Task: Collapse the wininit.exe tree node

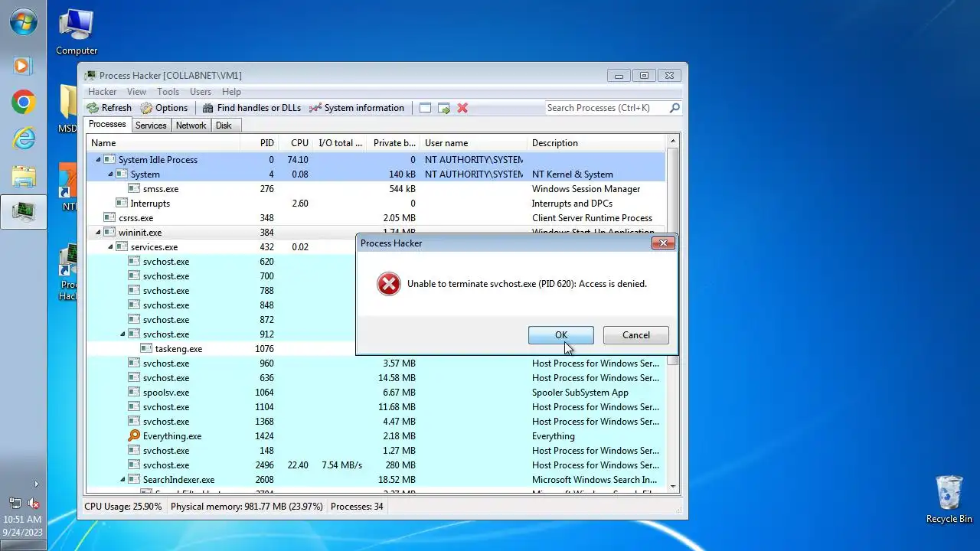Action: (98, 233)
